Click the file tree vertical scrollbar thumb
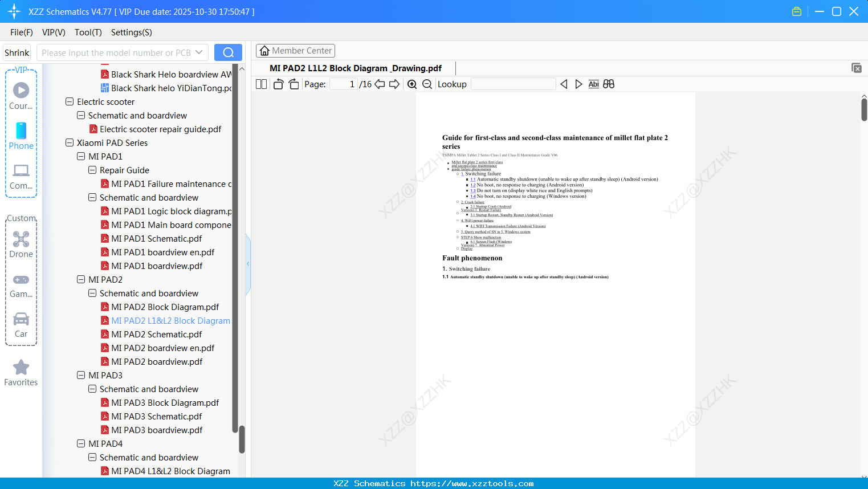The height and width of the screenshot is (489, 868). pyautogui.click(x=242, y=439)
